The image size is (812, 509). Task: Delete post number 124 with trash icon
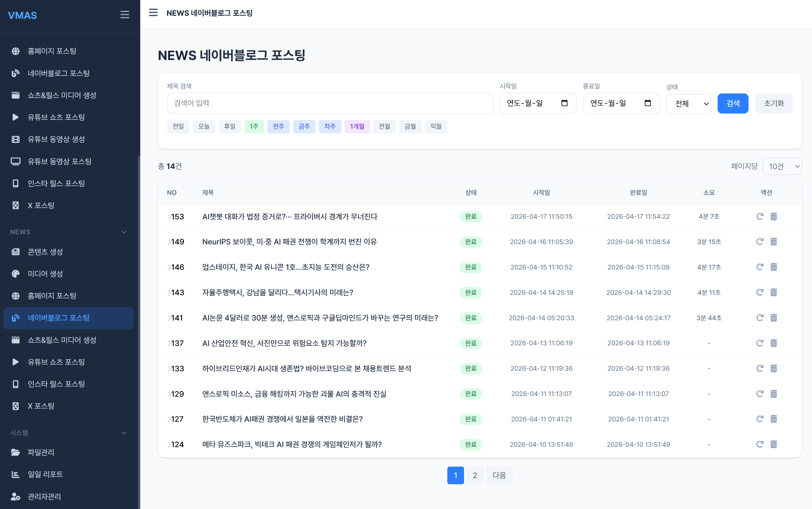point(774,444)
